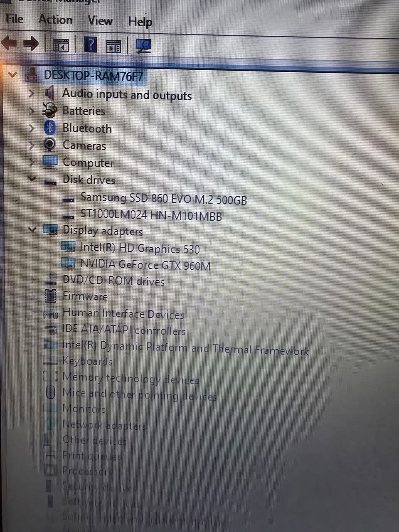The image size is (399, 532).
Task: Click the IDE ATA/ATAPI controllers icon
Action: pyautogui.click(x=51, y=329)
